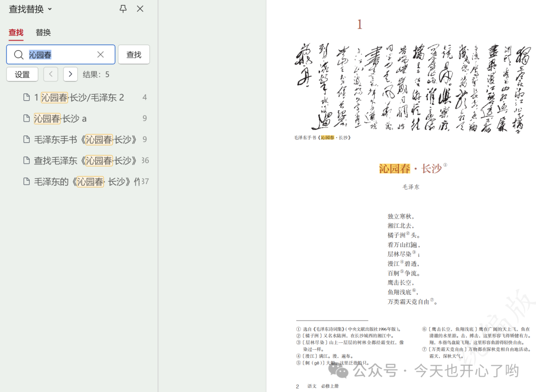The image size is (536, 392).
Task: Focus the search field containing 沁园春
Action: click(x=61, y=55)
